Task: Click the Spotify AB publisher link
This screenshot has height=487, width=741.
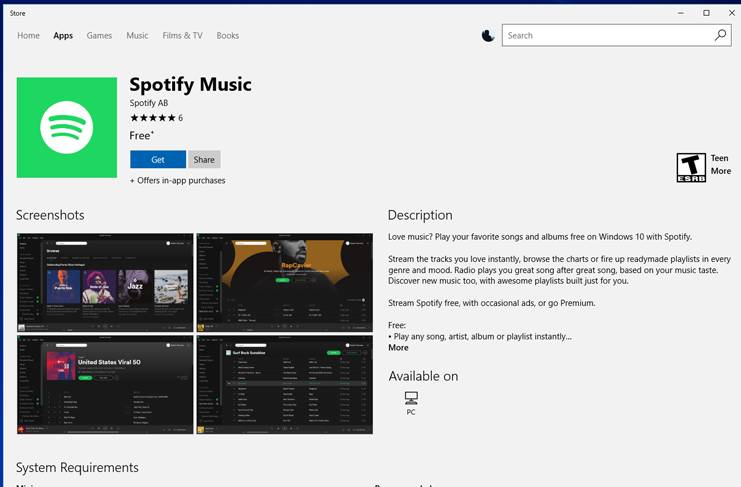Action: point(149,103)
